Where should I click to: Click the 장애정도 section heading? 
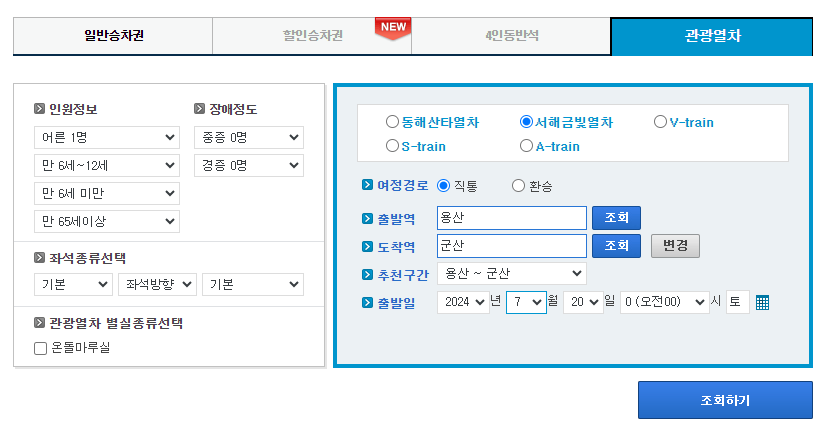coord(233,109)
